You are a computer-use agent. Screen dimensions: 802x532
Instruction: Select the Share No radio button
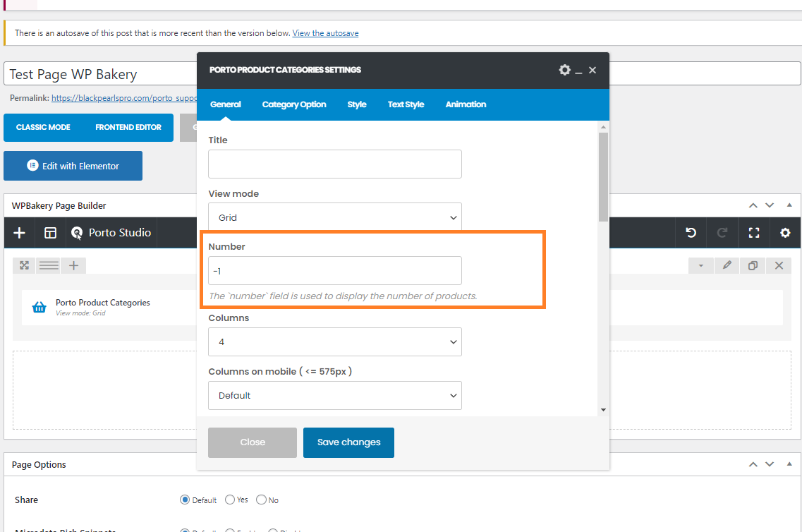pyautogui.click(x=262, y=500)
